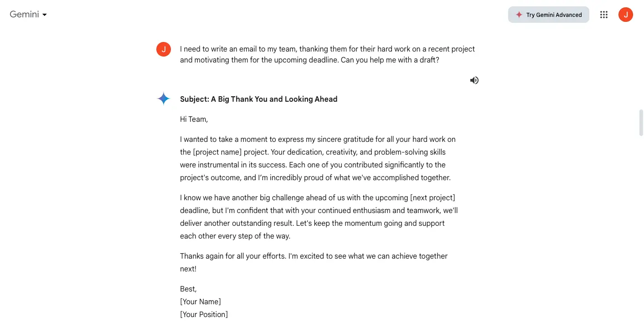Click the Try Gemini Advanced button
The image size is (644, 333).
(x=548, y=15)
